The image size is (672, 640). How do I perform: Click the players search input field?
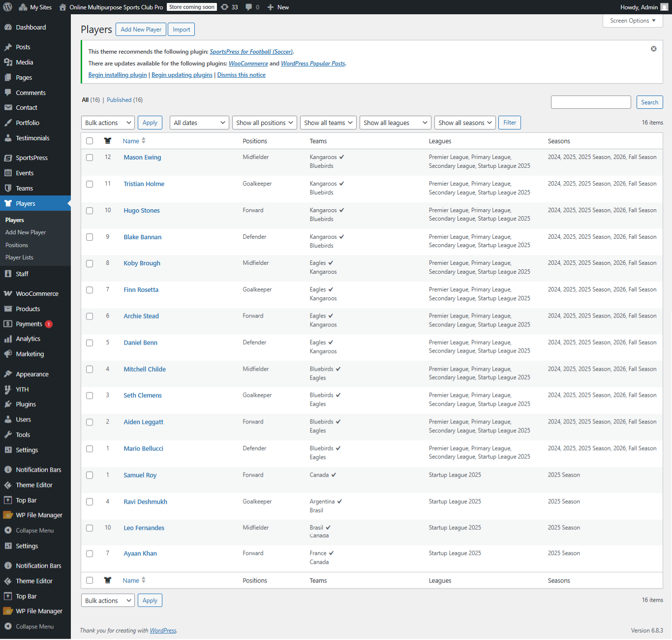(x=590, y=102)
